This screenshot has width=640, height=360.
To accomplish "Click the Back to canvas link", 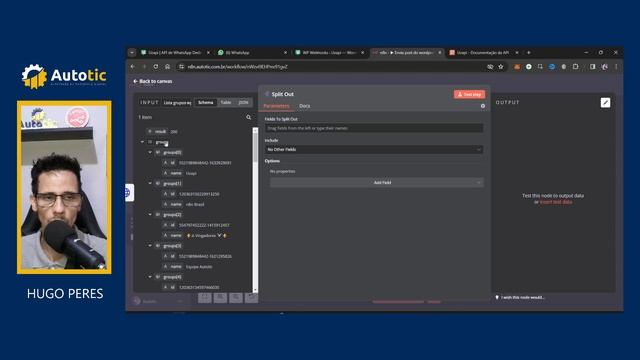I will (x=152, y=81).
